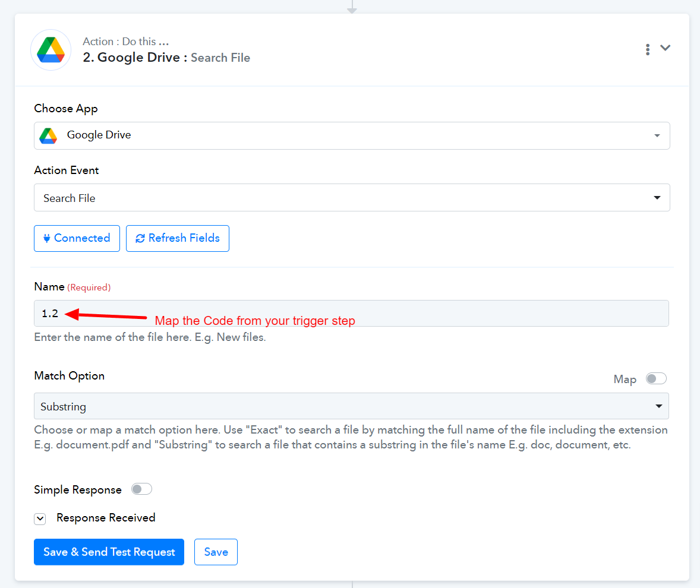Click the Match Option dropdown caret
The image size is (700, 588).
(658, 406)
